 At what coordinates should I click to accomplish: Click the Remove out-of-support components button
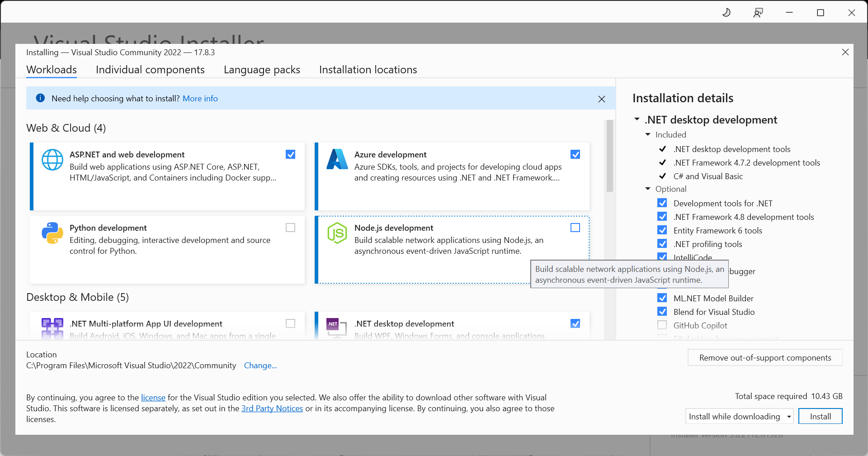pos(765,357)
